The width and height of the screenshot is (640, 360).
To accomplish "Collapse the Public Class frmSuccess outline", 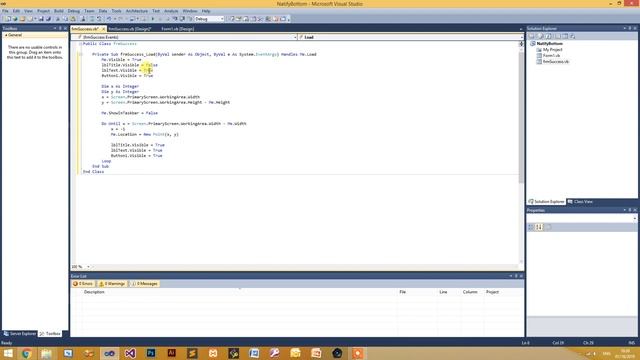I will pyautogui.click(x=80, y=44).
